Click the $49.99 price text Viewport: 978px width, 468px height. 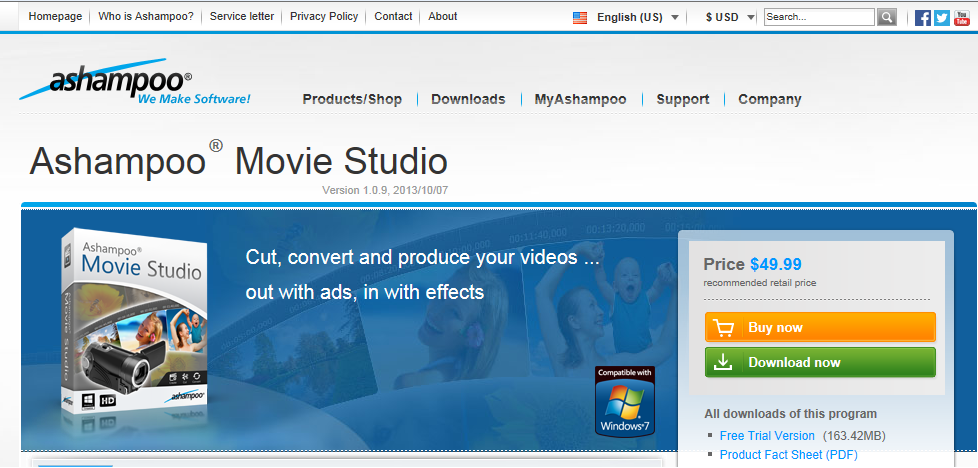click(x=776, y=265)
